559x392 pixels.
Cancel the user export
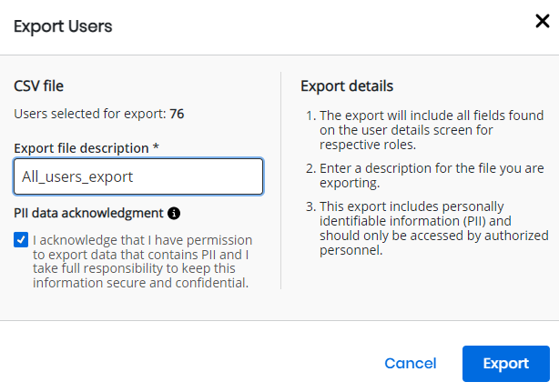point(411,363)
